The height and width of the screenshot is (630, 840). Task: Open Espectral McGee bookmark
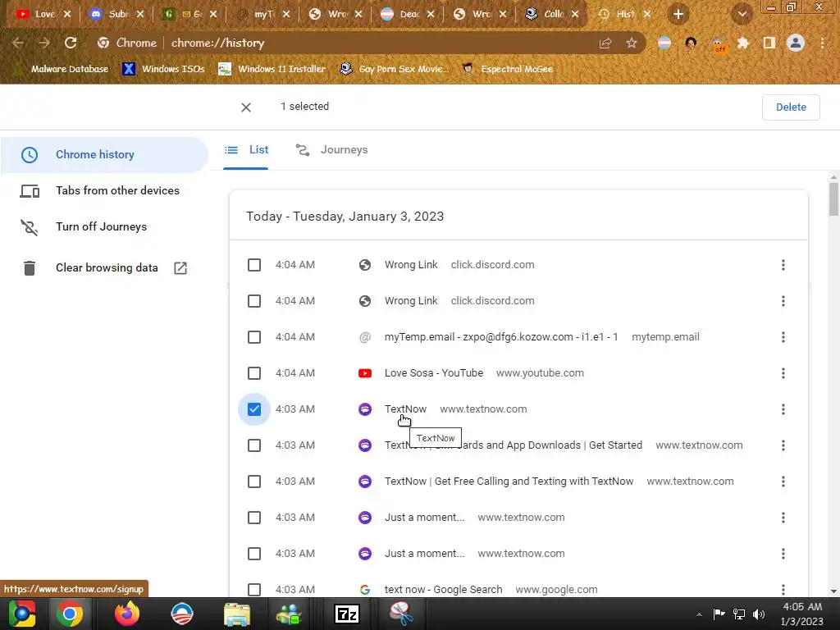coord(508,69)
